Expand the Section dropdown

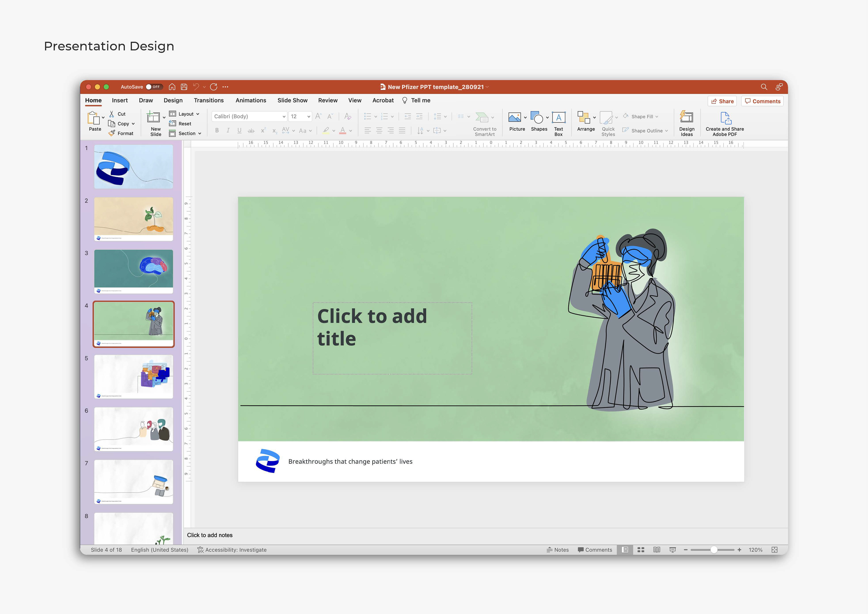(x=200, y=134)
